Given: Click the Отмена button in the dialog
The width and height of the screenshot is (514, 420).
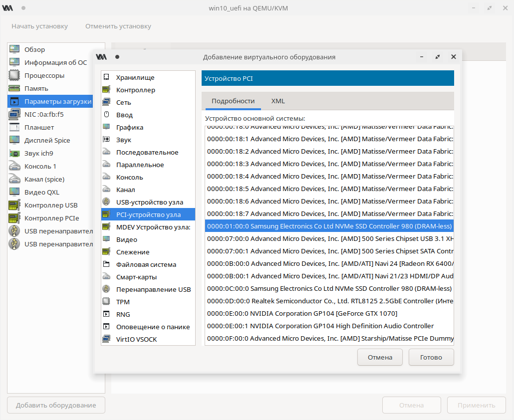Looking at the screenshot, I should [380, 357].
